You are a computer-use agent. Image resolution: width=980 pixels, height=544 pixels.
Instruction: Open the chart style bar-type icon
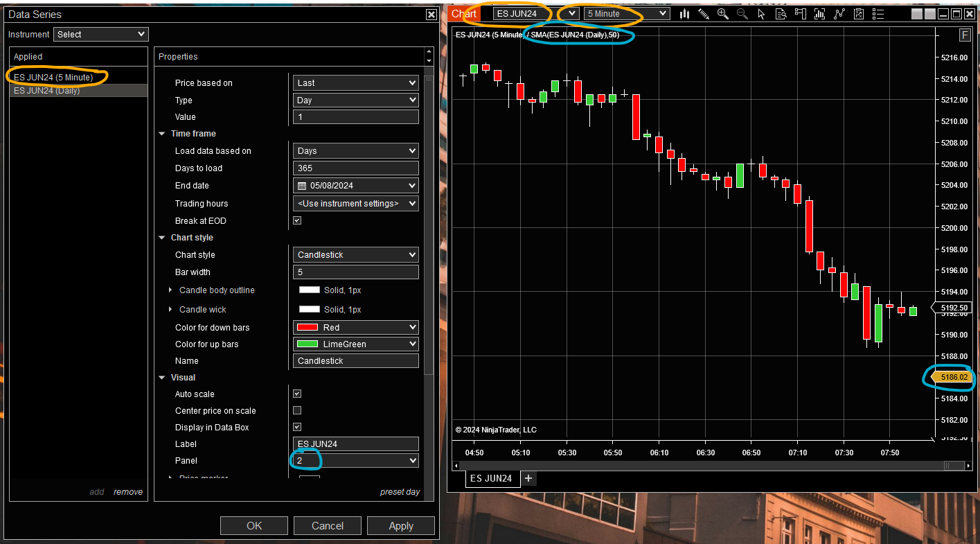coord(685,14)
